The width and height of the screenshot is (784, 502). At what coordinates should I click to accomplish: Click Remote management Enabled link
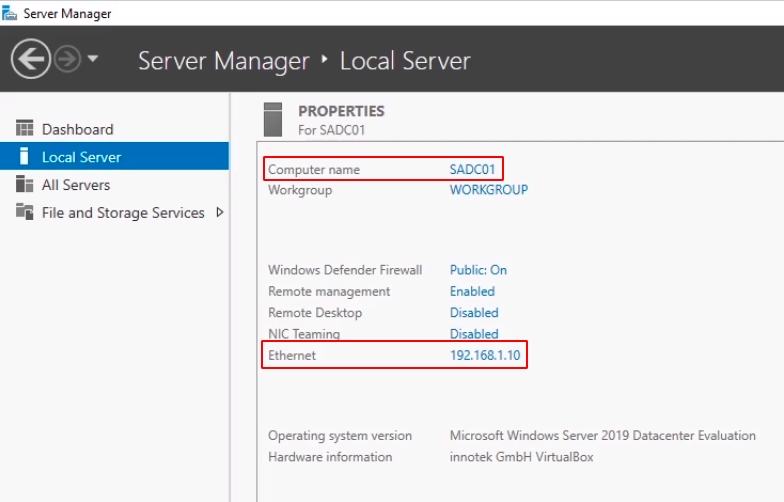pyautogui.click(x=472, y=292)
